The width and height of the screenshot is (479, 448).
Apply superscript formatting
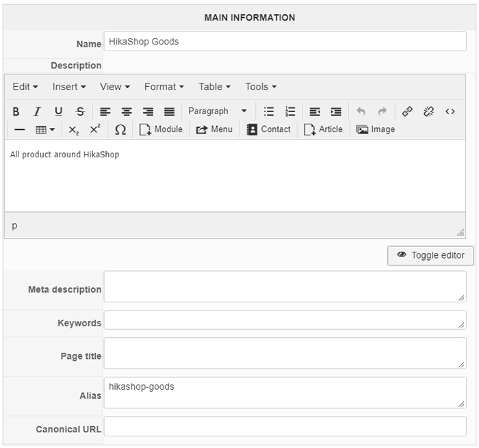pyautogui.click(x=95, y=130)
